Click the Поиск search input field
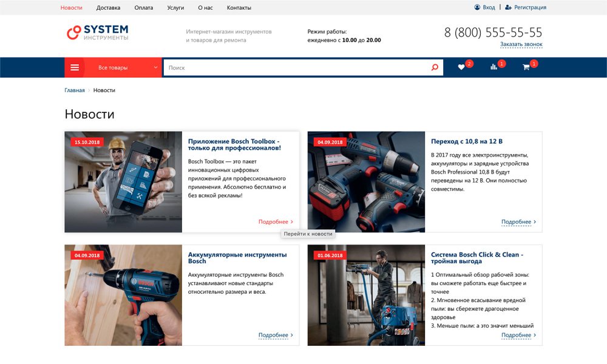Image resolution: width=607 pixels, height=364 pixels. point(297,67)
